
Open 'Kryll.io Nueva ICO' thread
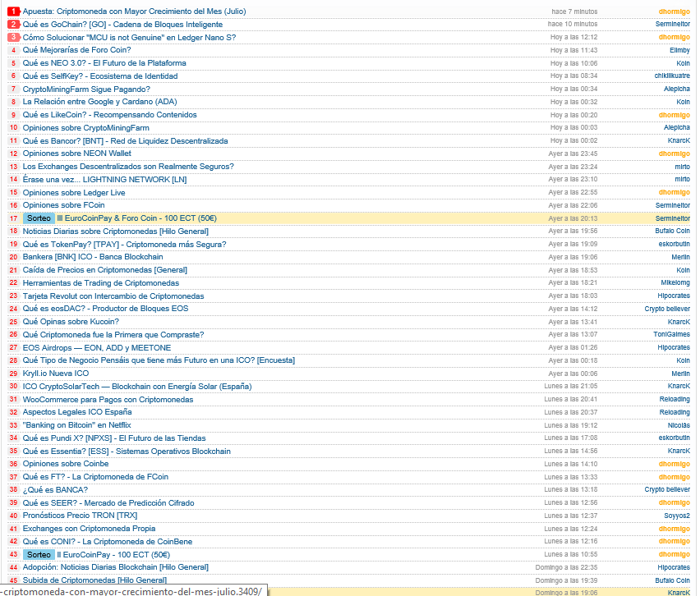[x=56, y=373]
